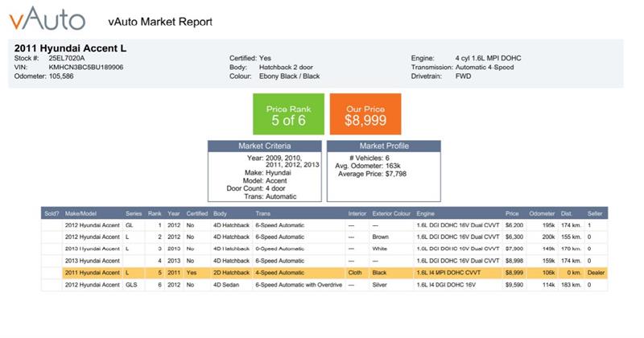Click the Avg. Odometer 163k value
This screenshot has width=644, height=338.
[393, 166]
